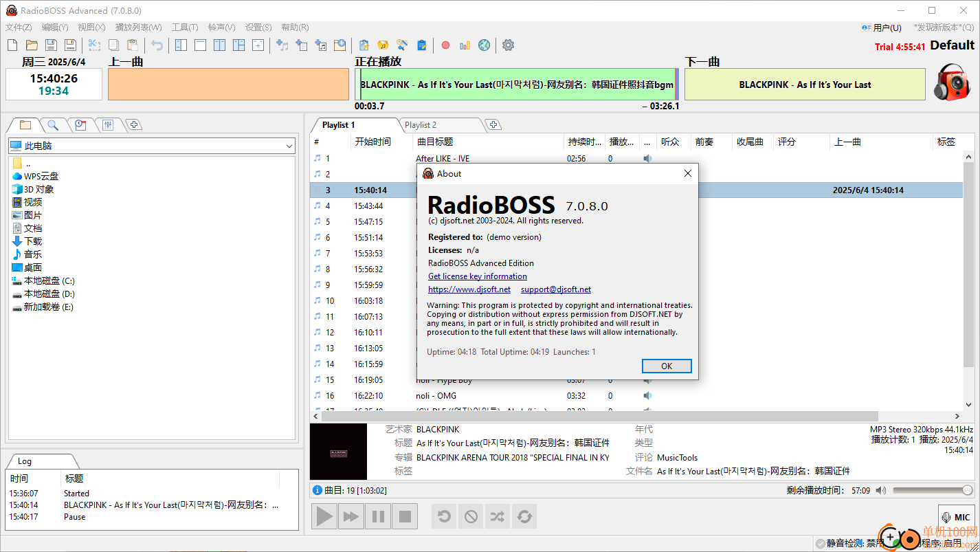Open the music library yellow folder icon

(x=383, y=45)
